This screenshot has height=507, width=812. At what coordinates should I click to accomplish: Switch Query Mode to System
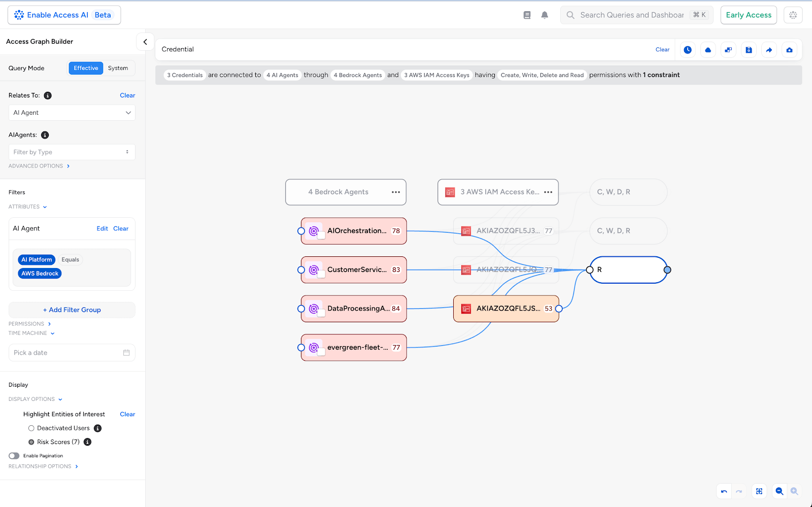[x=118, y=68]
